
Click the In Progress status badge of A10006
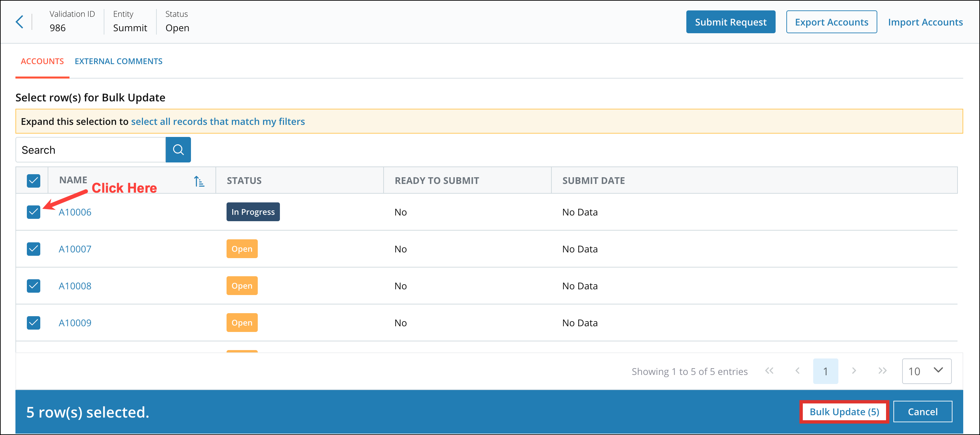(x=253, y=212)
